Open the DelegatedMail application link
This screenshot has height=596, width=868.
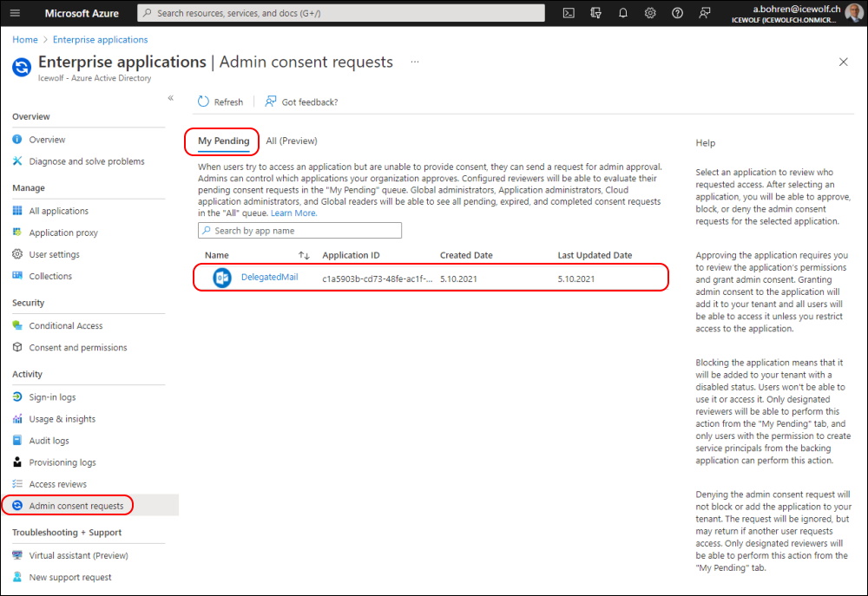(270, 278)
